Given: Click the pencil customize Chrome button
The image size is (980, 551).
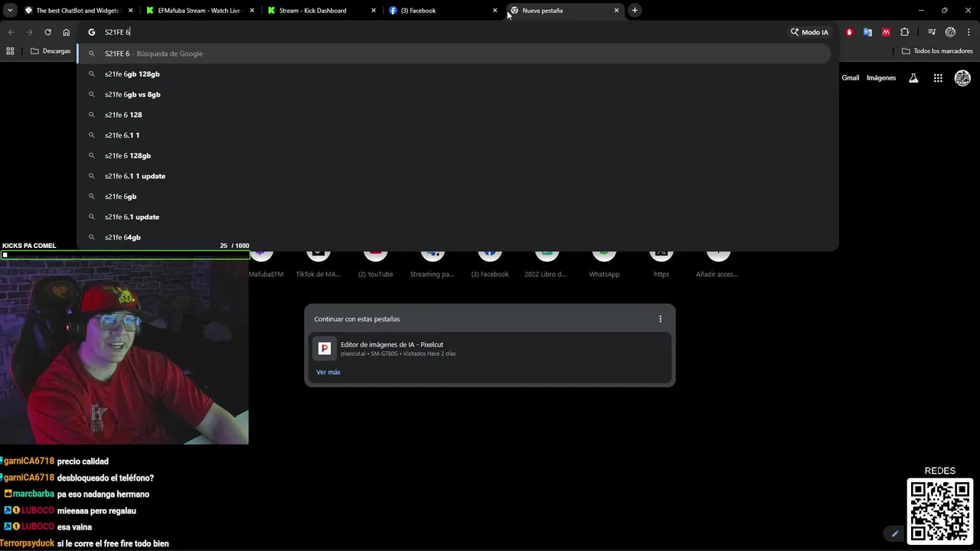Looking at the screenshot, I should pyautogui.click(x=894, y=533).
